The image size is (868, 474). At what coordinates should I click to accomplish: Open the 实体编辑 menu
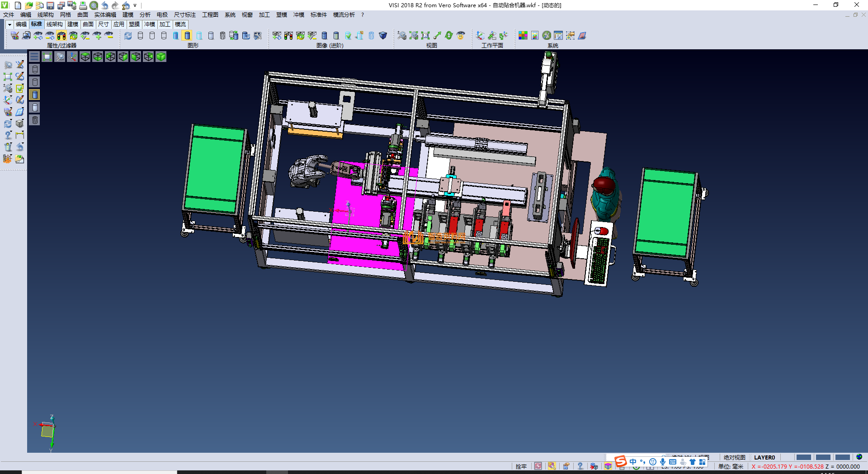tap(105, 15)
